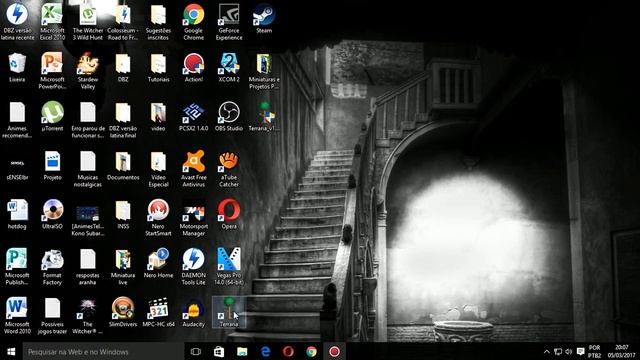
Task: Select the OBS Studio icon
Action: [x=229, y=117]
